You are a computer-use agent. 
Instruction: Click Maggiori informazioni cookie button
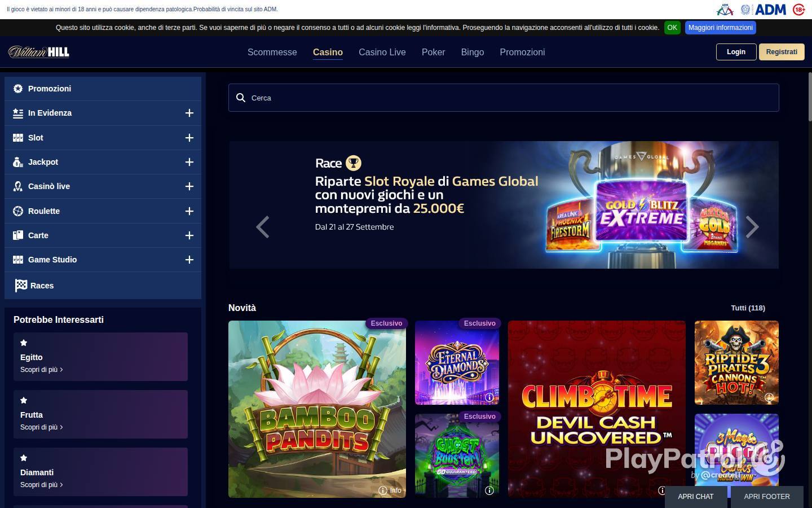click(x=721, y=28)
